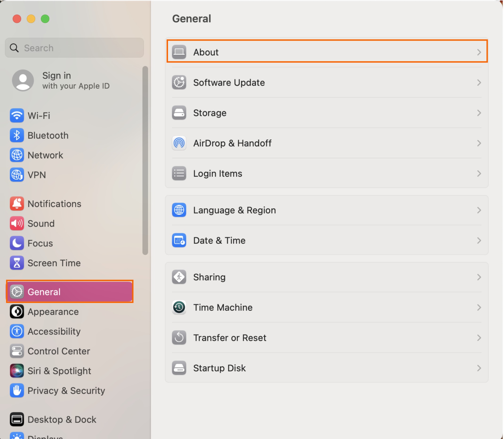
Task: Click the VPN icon in sidebar
Action: (x=17, y=175)
